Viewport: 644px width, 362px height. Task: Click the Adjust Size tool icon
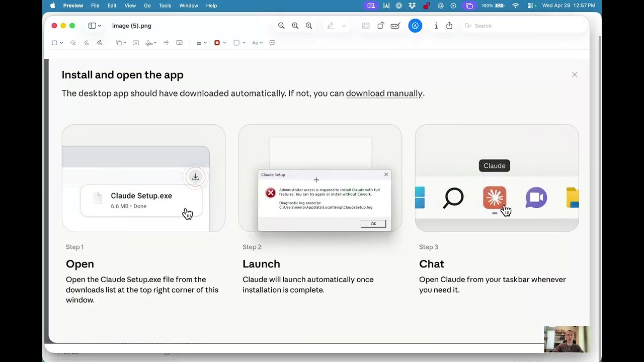tap(179, 43)
